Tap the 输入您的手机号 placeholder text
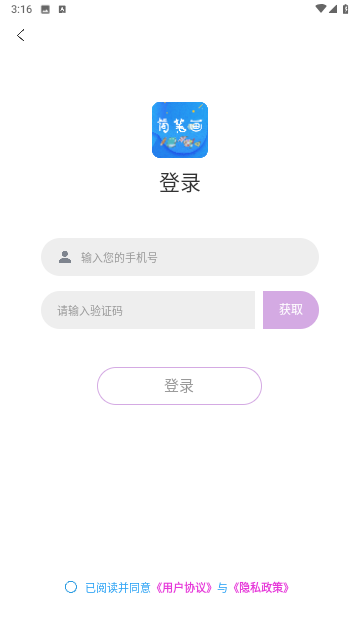Viewport: 360px width, 640px height. pyautogui.click(x=119, y=258)
